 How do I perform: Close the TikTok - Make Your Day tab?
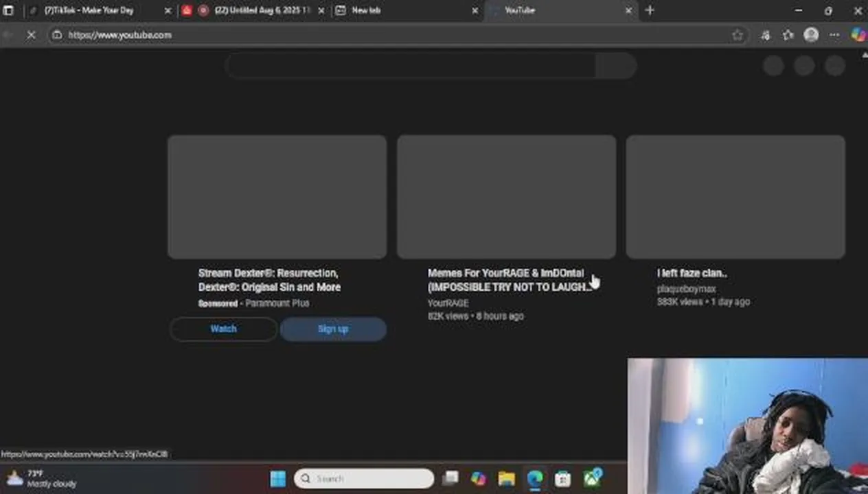pos(168,11)
